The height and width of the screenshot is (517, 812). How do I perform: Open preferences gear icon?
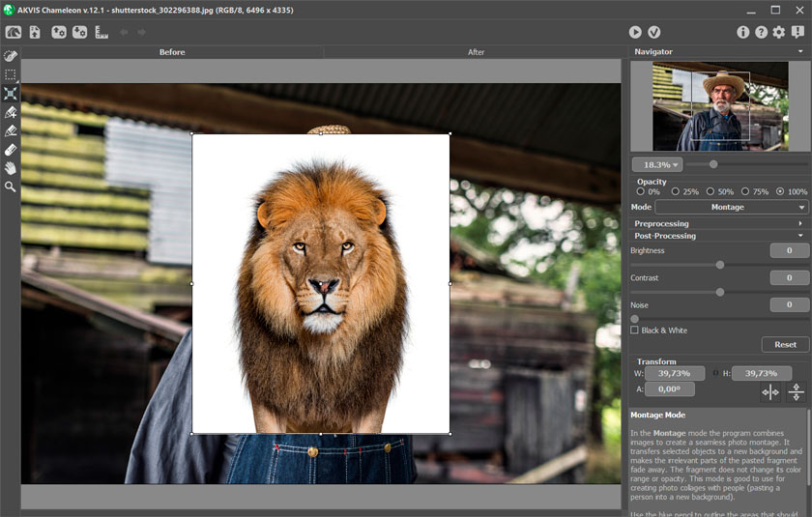coord(779,32)
